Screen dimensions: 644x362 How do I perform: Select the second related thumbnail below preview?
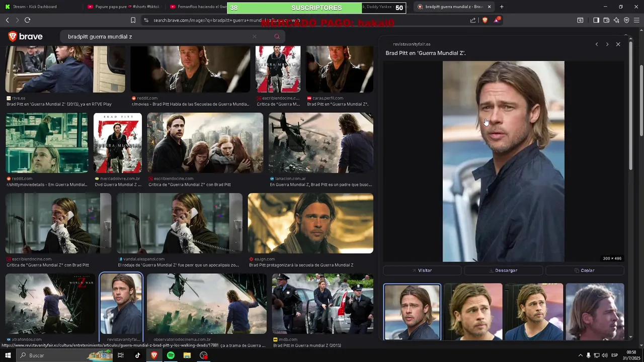coord(473,312)
